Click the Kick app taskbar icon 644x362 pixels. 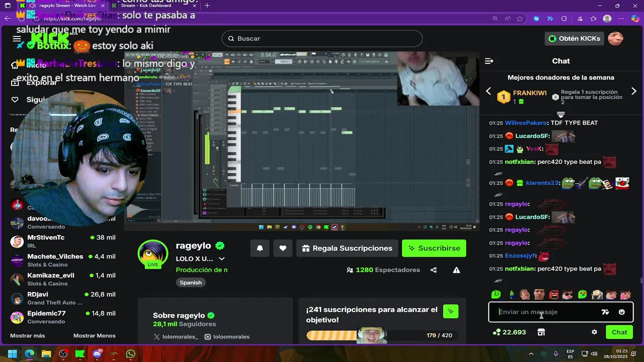point(80,353)
